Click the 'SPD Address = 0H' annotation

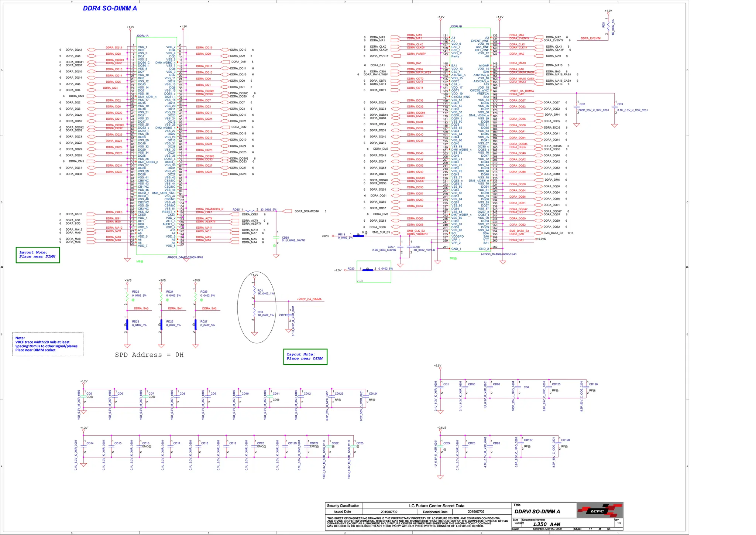pos(149,355)
